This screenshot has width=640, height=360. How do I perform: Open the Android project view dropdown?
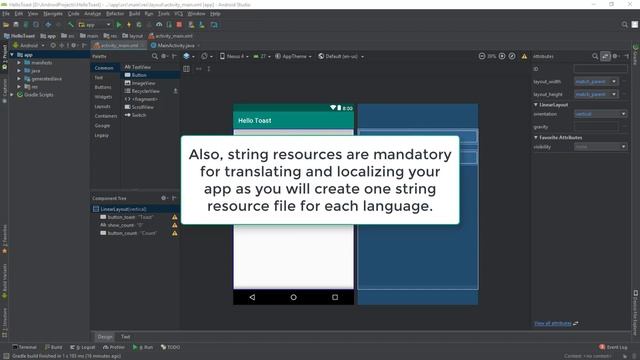pos(28,45)
